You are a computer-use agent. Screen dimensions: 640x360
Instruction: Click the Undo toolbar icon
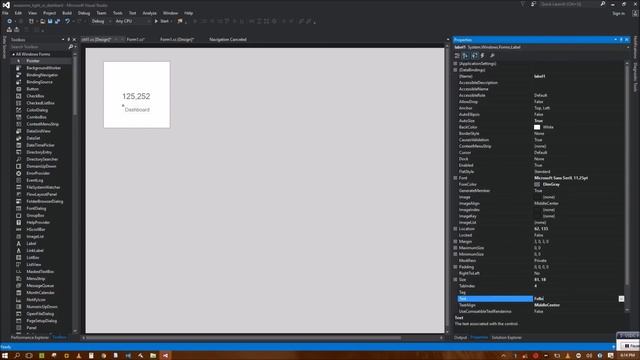click(67, 21)
